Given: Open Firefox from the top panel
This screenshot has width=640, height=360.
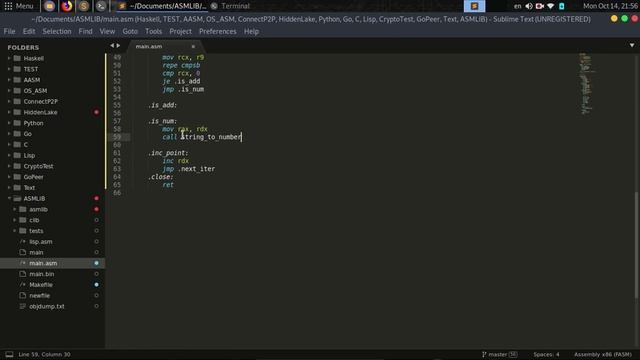Looking at the screenshot, I should click(67, 6).
